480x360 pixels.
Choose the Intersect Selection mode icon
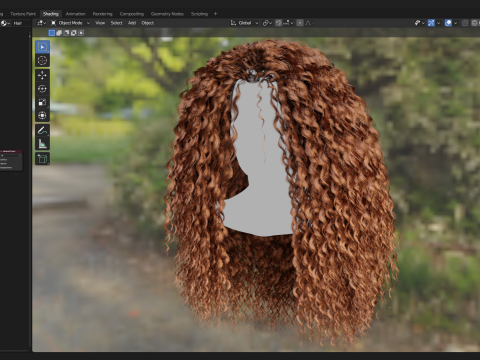81,33
